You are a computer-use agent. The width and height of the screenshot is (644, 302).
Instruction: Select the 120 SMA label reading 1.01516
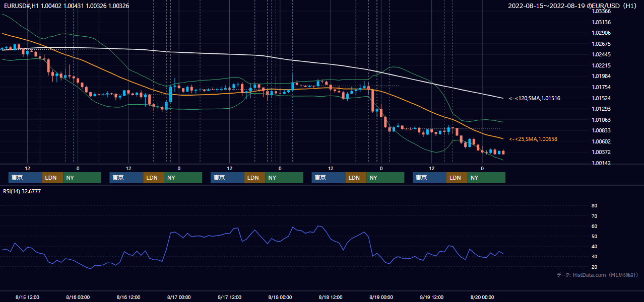535,98
